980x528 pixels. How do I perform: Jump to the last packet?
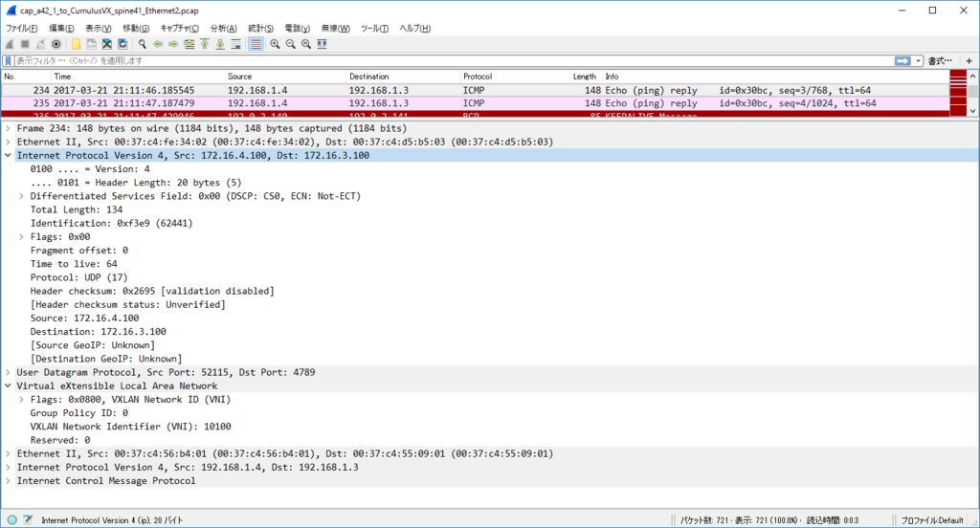220,44
